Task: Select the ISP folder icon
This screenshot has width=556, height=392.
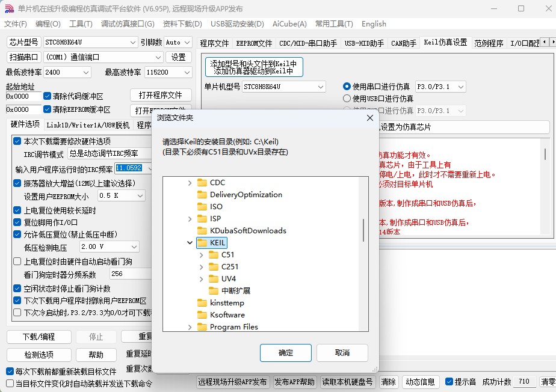Action: (202, 219)
